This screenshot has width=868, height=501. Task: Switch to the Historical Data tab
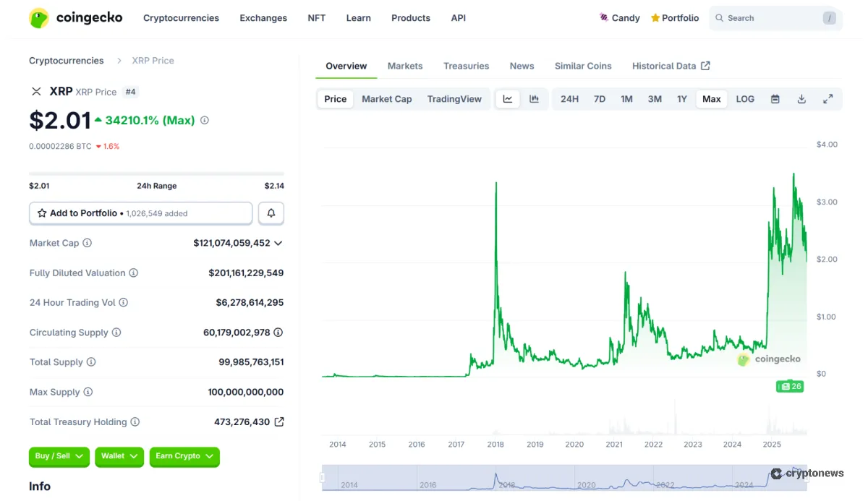(x=665, y=66)
